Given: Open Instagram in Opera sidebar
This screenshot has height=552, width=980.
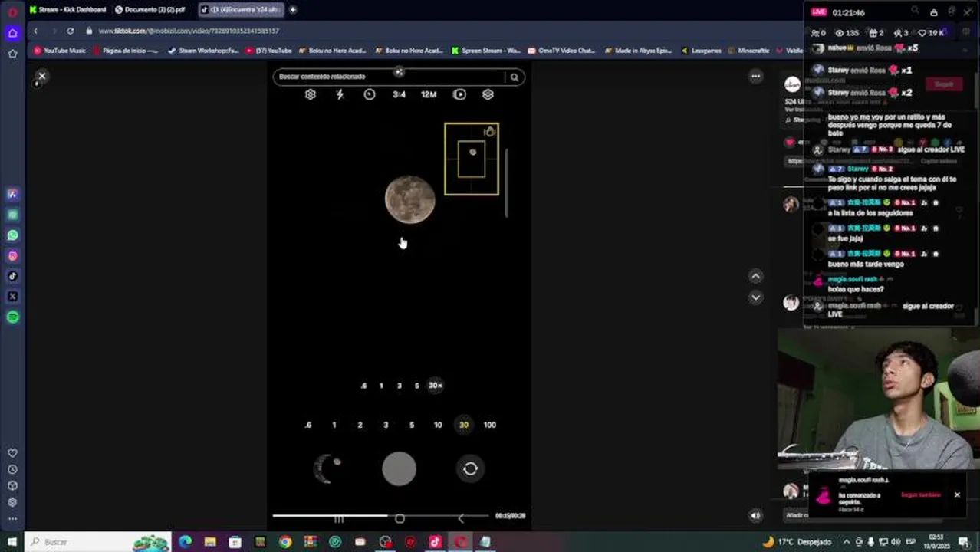Looking at the screenshot, I should tap(12, 256).
